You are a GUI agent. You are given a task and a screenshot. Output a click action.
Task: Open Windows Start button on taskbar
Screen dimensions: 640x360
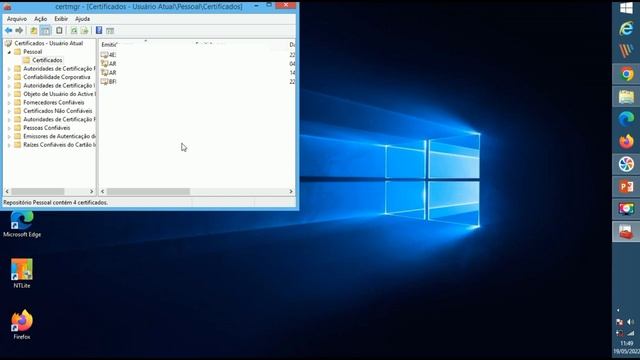pos(626,8)
